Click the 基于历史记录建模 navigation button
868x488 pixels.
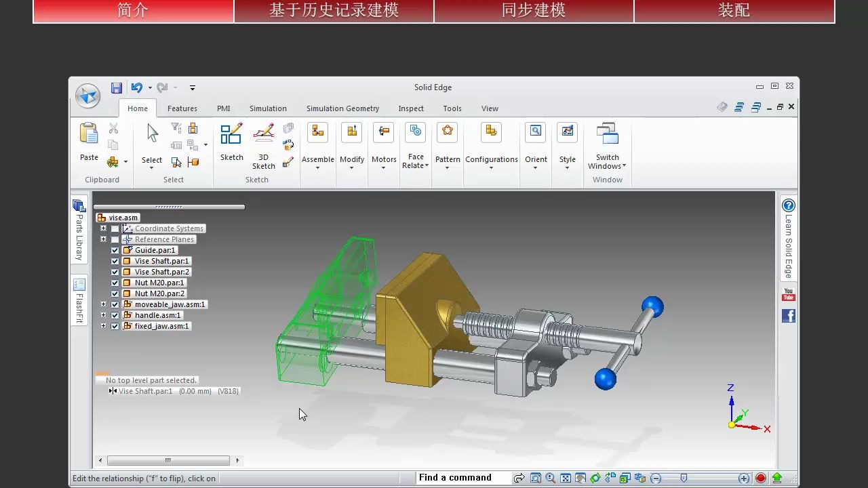pyautogui.click(x=334, y=11)
